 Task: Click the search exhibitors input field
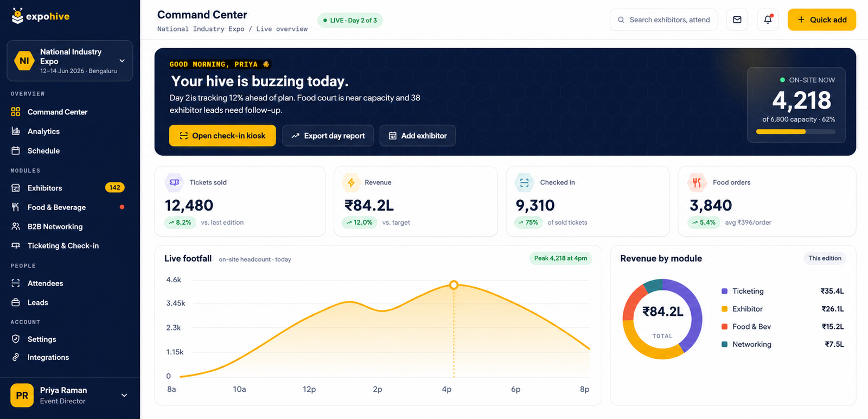[x=663, y=20]
